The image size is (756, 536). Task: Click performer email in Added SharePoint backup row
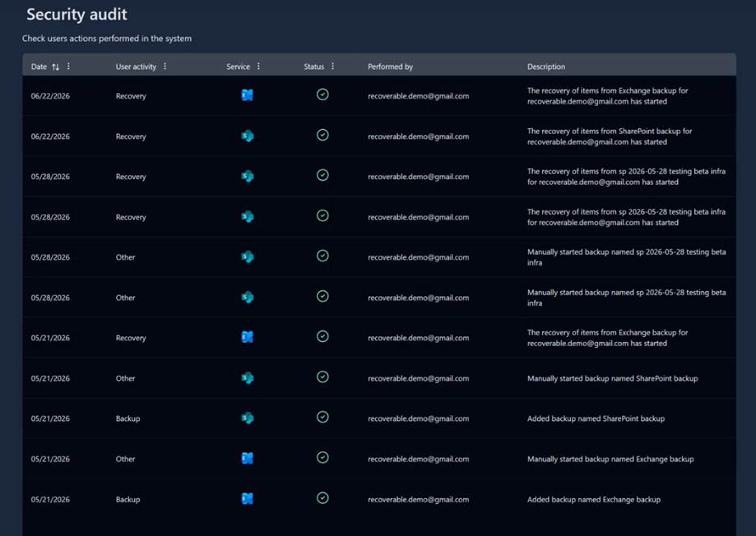click(x=419, y=418)
